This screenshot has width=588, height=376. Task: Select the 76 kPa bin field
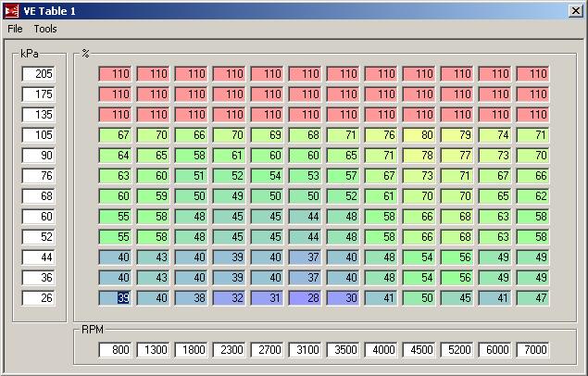[x=38, y=175]
